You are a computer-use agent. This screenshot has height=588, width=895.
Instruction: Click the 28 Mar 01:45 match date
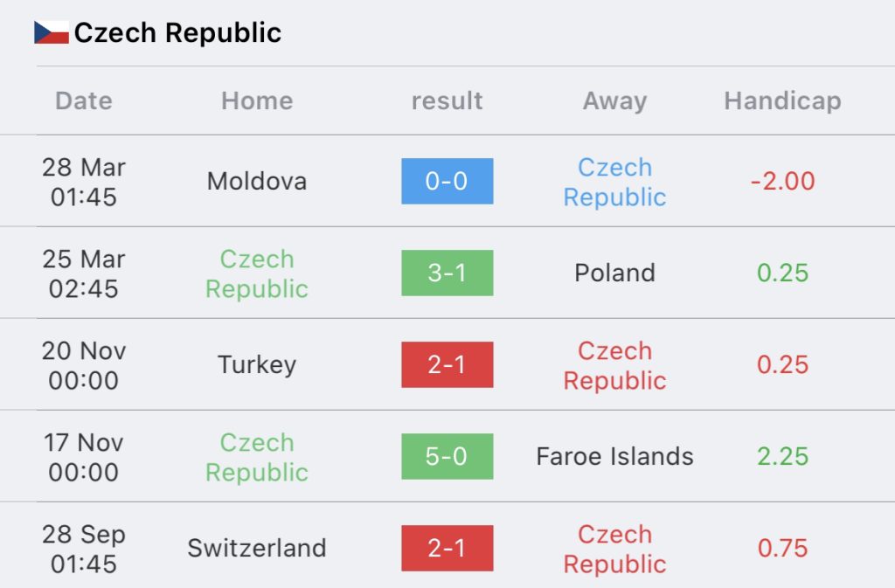pos(84,182)
